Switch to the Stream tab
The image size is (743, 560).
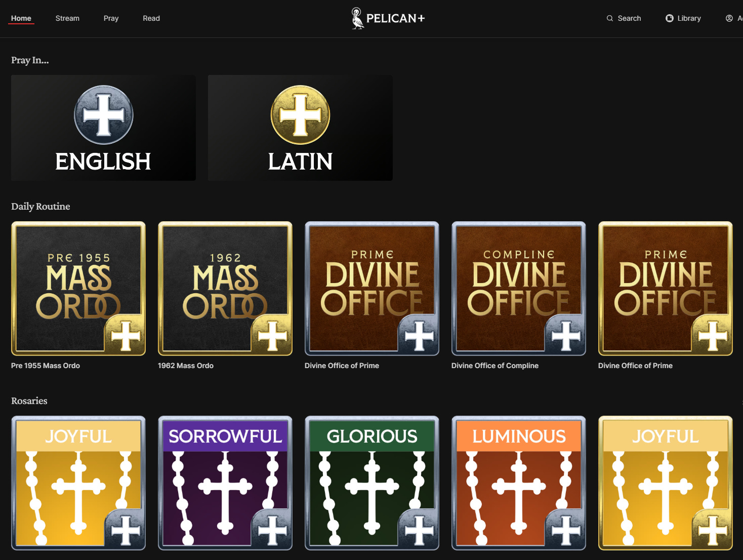[67, 18]
